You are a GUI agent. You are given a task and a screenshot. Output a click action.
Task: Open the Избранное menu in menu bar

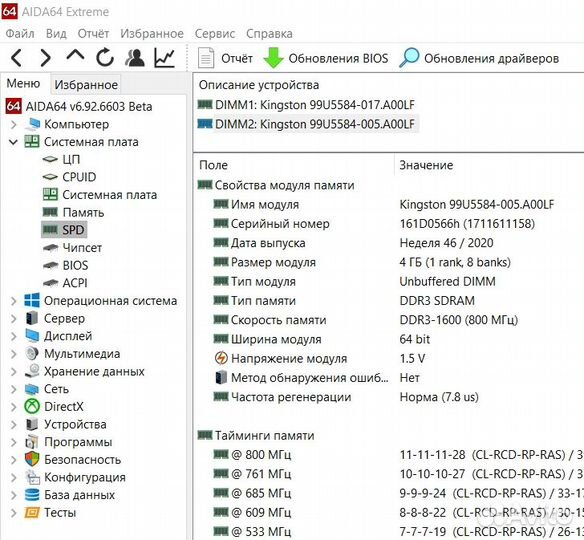(x=152, y=34)
